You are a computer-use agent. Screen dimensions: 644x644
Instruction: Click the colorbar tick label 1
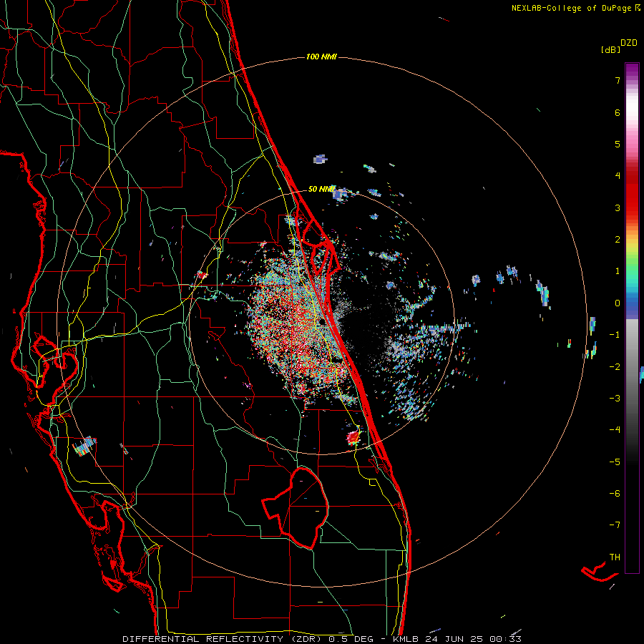(618, 271)
